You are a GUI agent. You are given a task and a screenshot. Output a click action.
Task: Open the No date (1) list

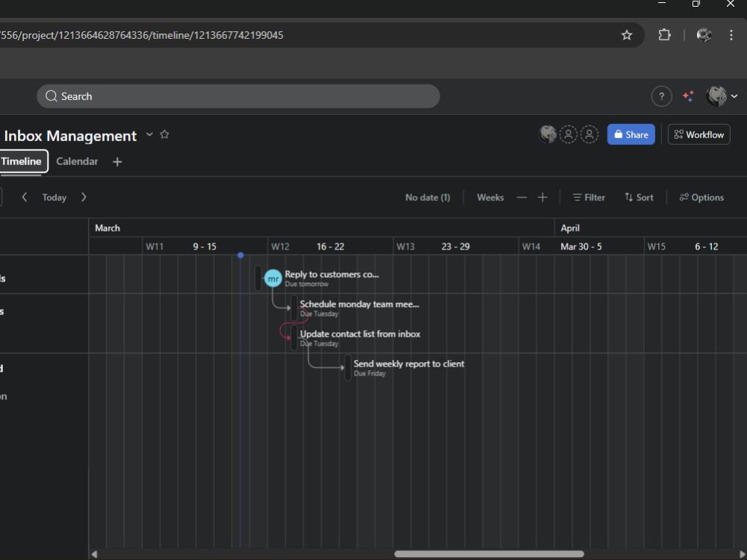pos(427,197)
